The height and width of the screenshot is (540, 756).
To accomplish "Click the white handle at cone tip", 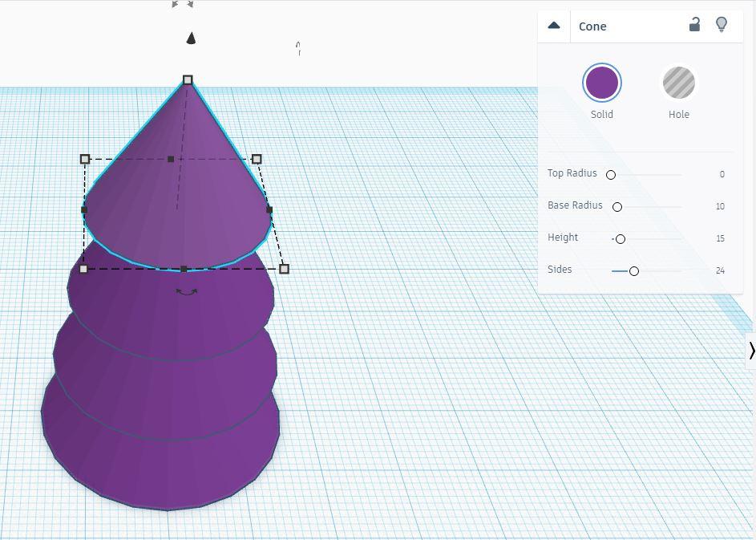I will [x=188, y=79].
